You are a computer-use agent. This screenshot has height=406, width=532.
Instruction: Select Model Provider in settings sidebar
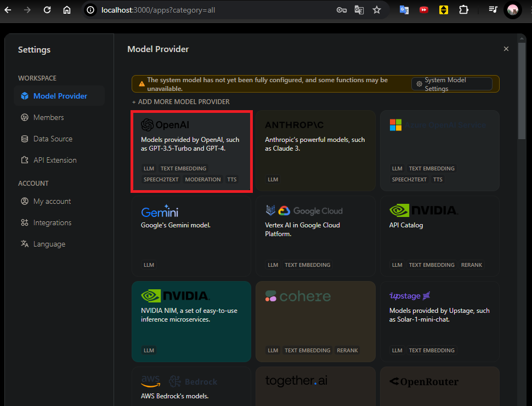point(59,96)
